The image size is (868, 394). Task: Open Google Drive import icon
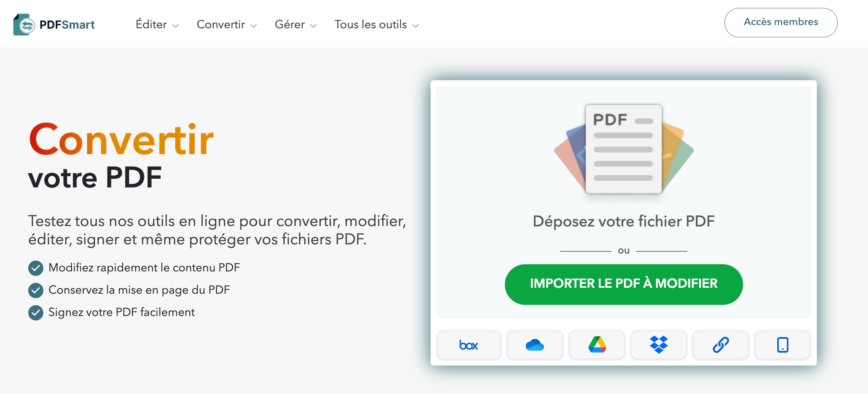597,345
